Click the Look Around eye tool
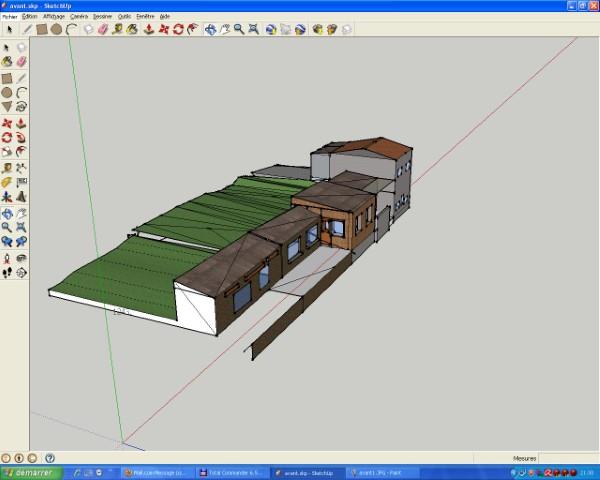This screenshot has height=480, width=600. [x=21, y=259]
